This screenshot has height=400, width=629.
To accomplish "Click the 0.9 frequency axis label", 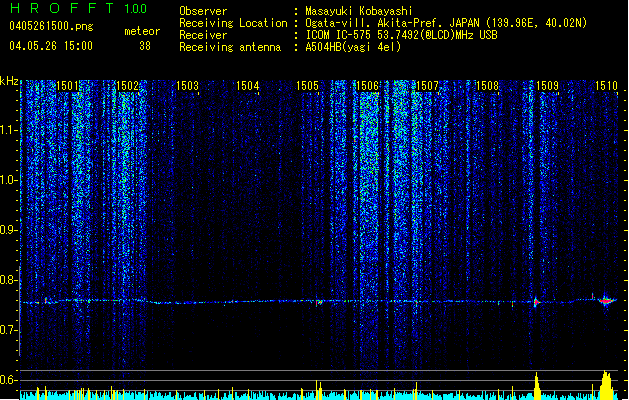I will pyautogui.click(x=9, y=230).
